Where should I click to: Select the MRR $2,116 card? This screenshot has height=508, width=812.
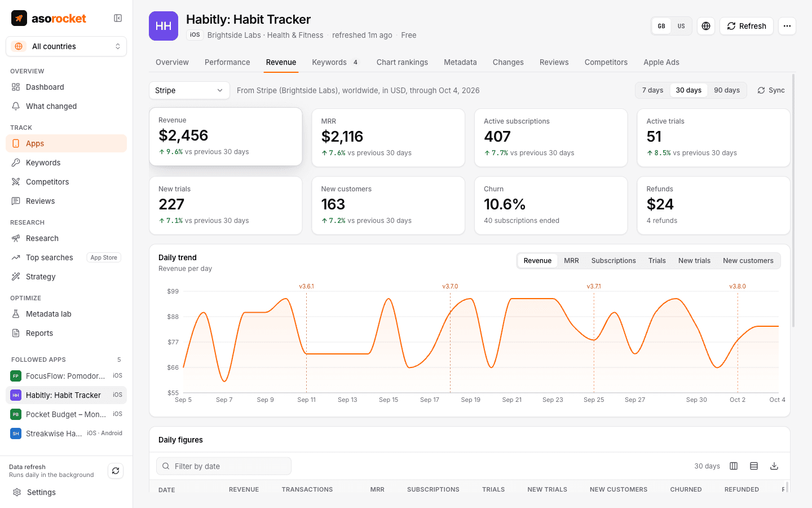[x=389, y=138]
